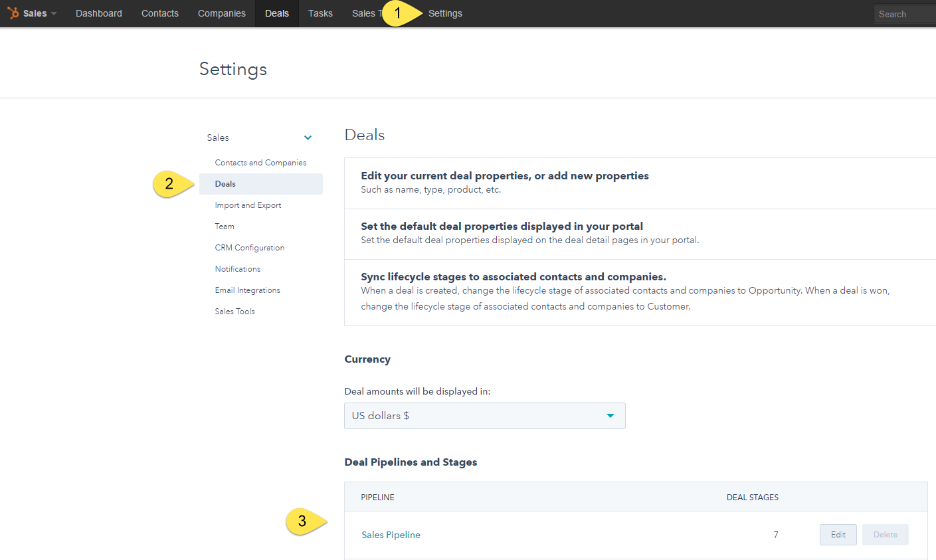Screen dimensions: 936x560
Task: Open Team settings in sidebar
Action: tap(225, 227)
